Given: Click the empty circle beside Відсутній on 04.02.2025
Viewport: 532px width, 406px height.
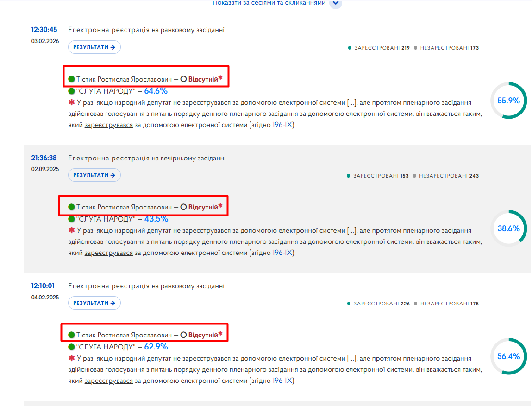Looking at the screenshot, I should pos(183,335).
